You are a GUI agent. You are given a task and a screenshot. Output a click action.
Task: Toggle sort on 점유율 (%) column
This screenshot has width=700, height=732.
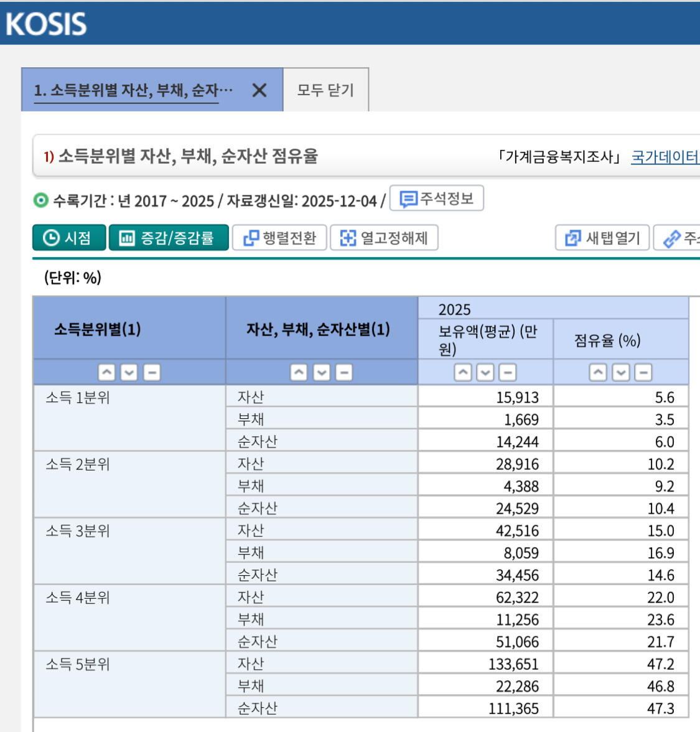pyautogui.click(x=597, y=372)
